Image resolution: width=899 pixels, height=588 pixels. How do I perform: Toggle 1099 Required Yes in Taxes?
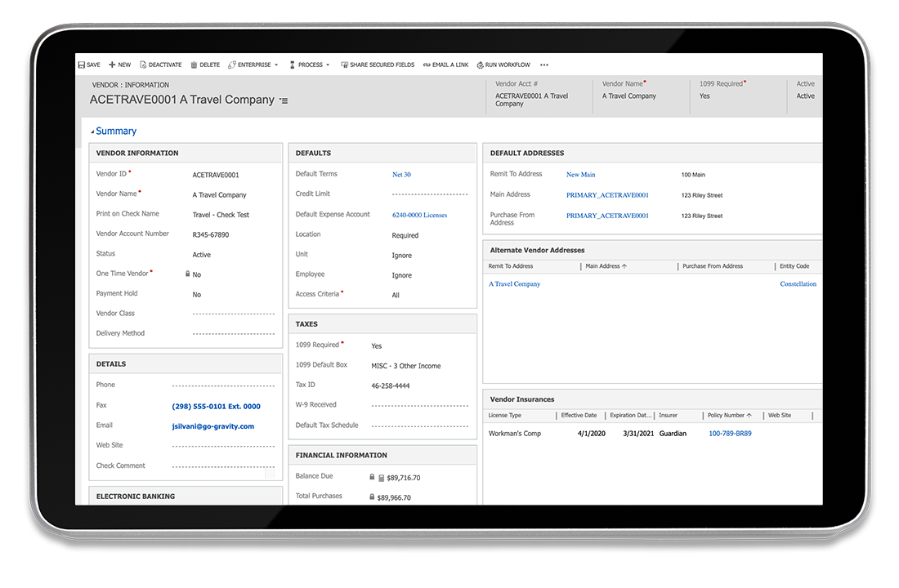point(376,346)
